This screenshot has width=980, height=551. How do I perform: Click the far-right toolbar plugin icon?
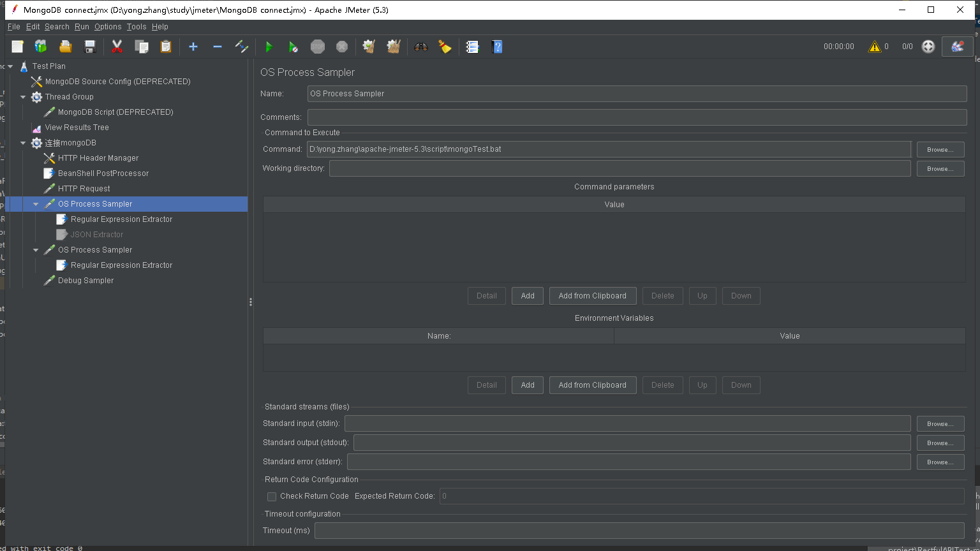pyautogui.click(x=958, y=47)
